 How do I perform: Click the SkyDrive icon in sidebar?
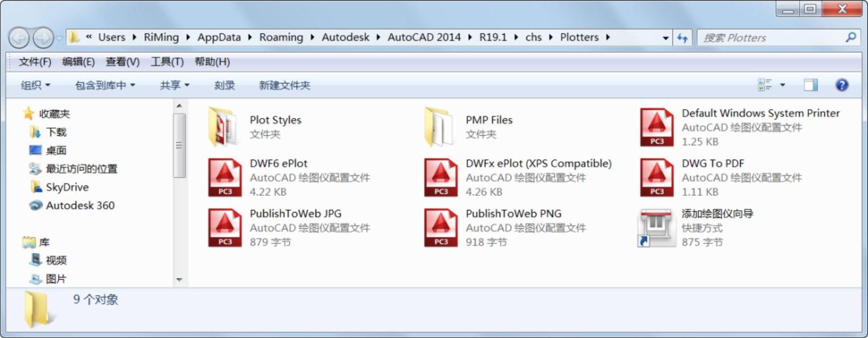tap(36, 187)
